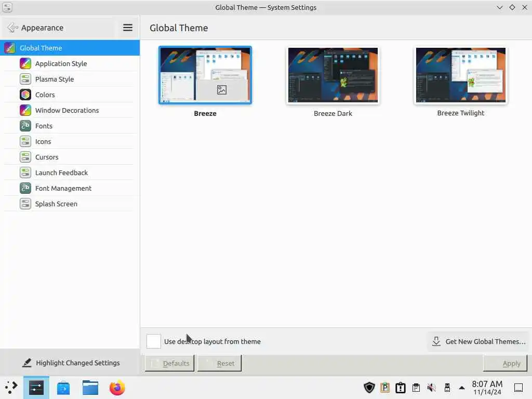The height and width of the screenshot is (399, 532).
Task: Click the muted volume tray icon
Action: [x=432, y=388]
